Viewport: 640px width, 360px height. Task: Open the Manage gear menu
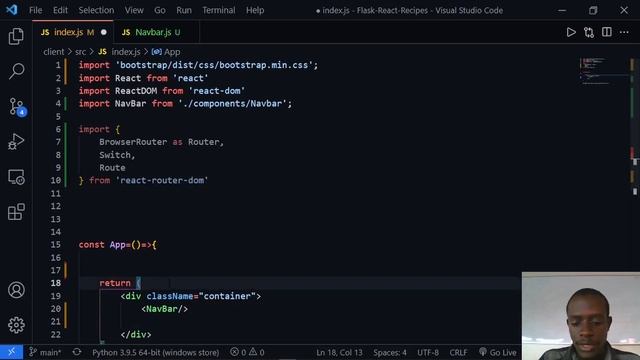16,325
